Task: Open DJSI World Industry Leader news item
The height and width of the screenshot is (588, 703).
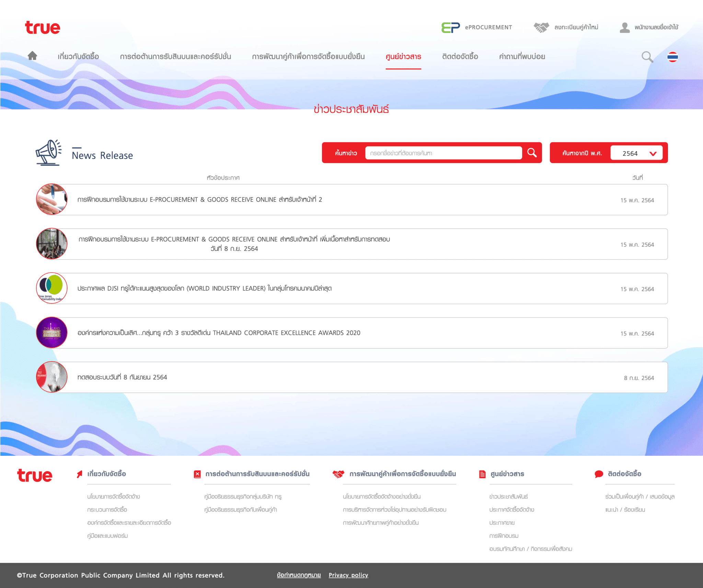Action: [x=205, y=288]
